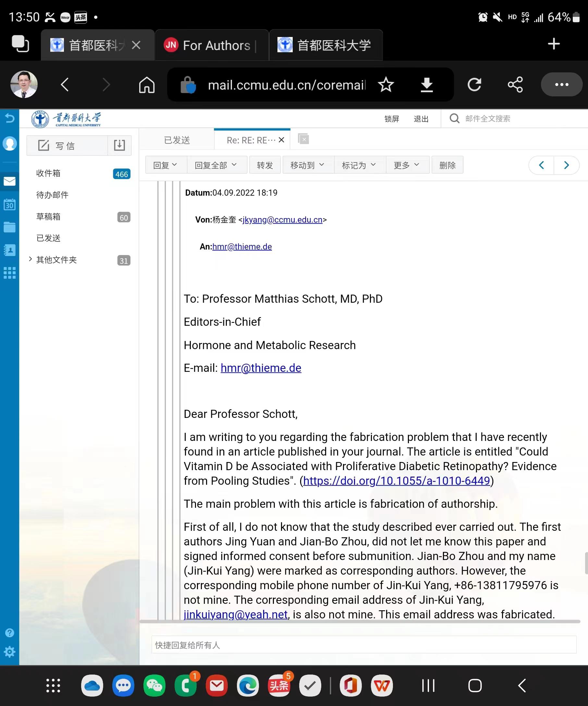Open the calendar icon in sidebar
This screenshot has width=588, height=706.
tap(9, 204)
